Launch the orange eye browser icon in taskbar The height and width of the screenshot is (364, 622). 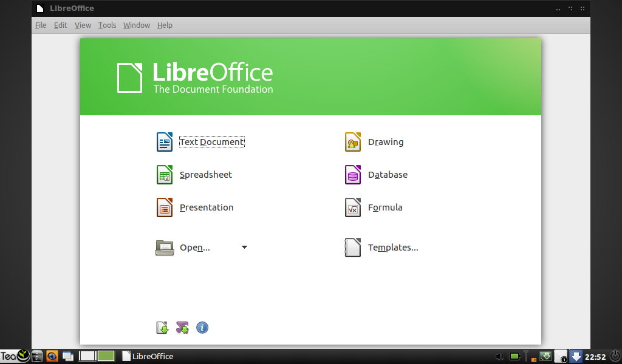[x=52, y=356]
